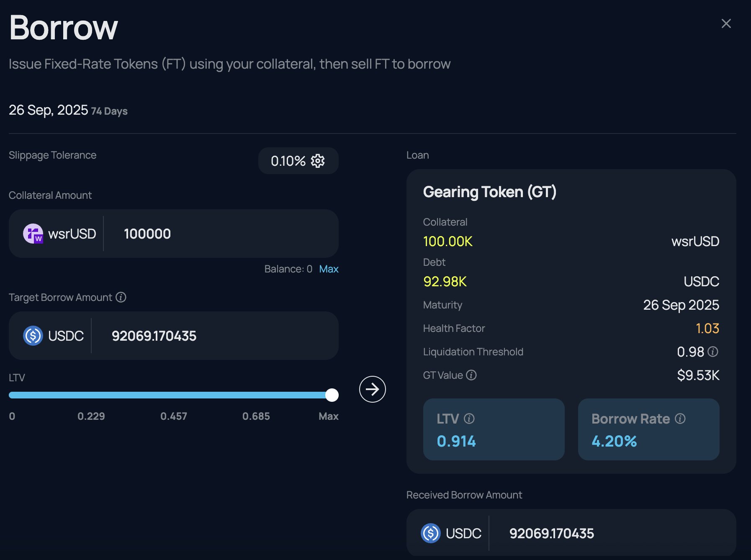The height and width of the screenshot is (560, 751).
Task: Open slippage tolerance settings gear
Action: click(318, 161)
